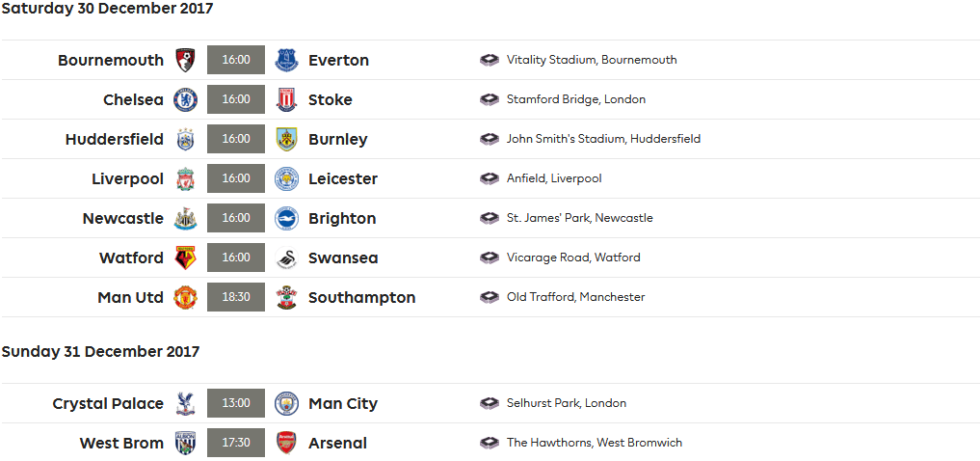980x461 pixels.
Task: Click stadium icon beside Old Trafford
Action: (x=490, y=297)
